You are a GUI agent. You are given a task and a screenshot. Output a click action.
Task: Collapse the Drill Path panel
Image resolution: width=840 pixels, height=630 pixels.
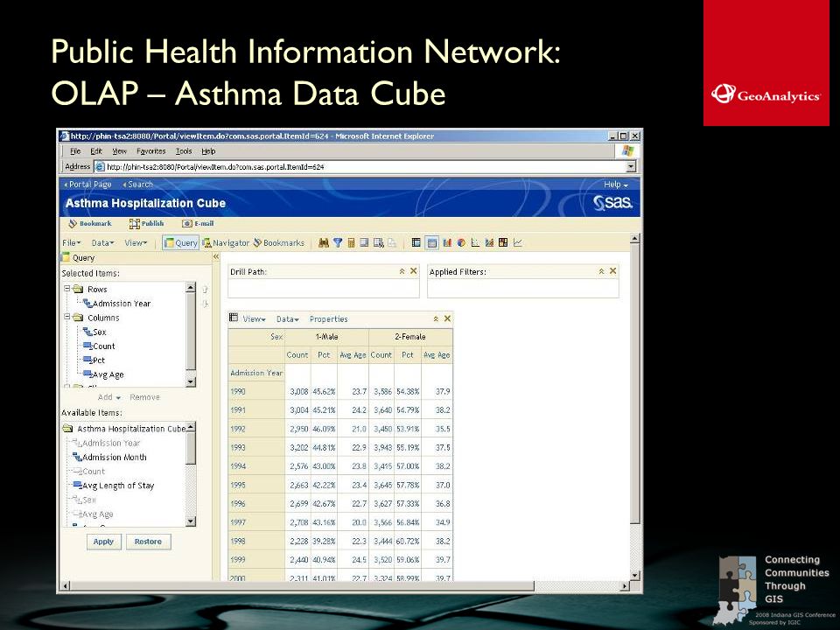tap(402, 271)
